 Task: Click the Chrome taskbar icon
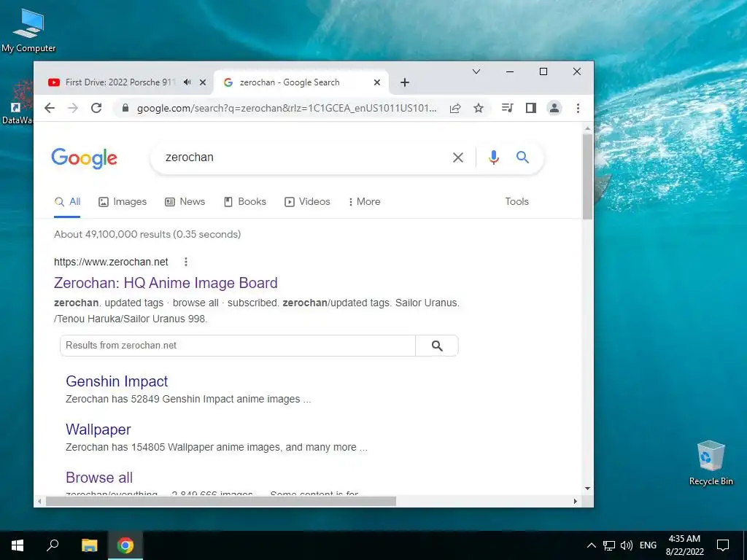point(125,545)
